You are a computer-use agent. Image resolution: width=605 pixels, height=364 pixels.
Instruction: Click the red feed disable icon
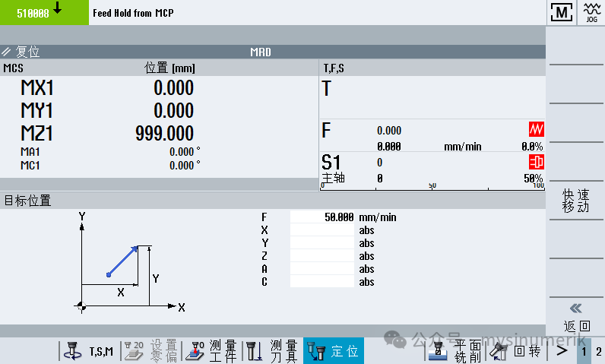click(537, 129)
